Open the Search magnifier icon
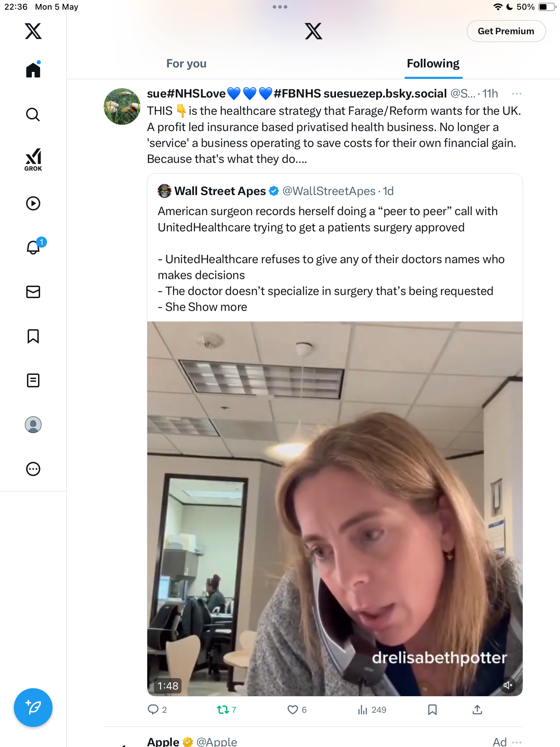 (33, 114)
